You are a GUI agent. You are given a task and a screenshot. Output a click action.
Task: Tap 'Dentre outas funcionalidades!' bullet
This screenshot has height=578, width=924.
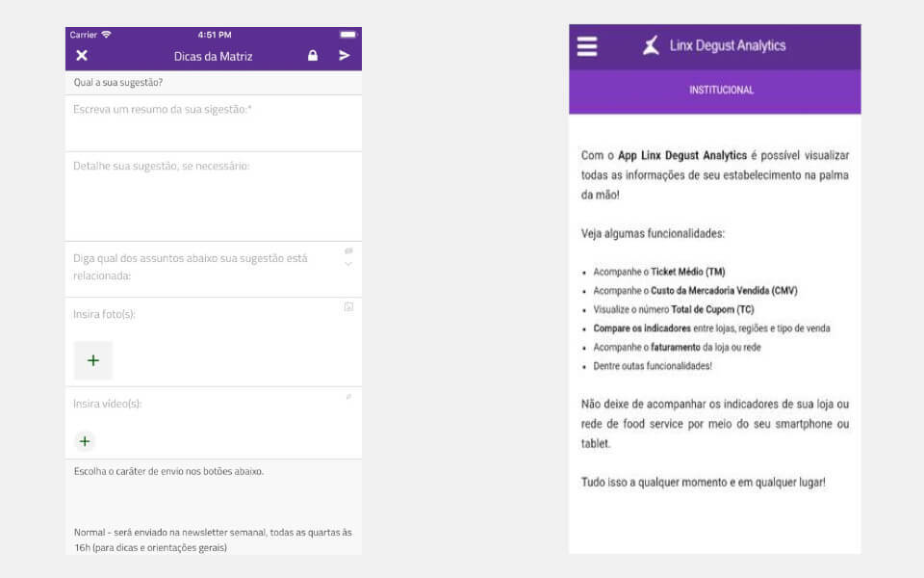coord(653,366)
